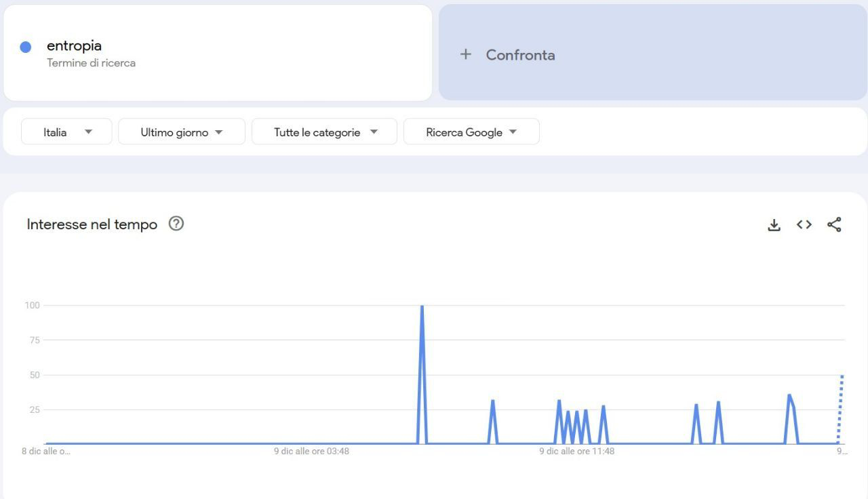Viewport: 868px width, 499px height.
Task: Click the 9 dic alle ore 03:48 label
Action: (x=311, y=451)
